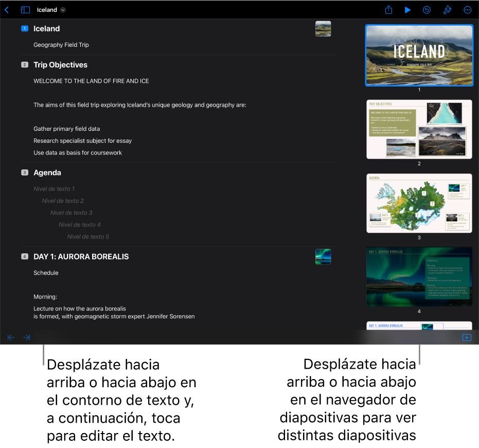Tap 'Nivel de texto 2' placeholder
479x448 pixels.
63,201
